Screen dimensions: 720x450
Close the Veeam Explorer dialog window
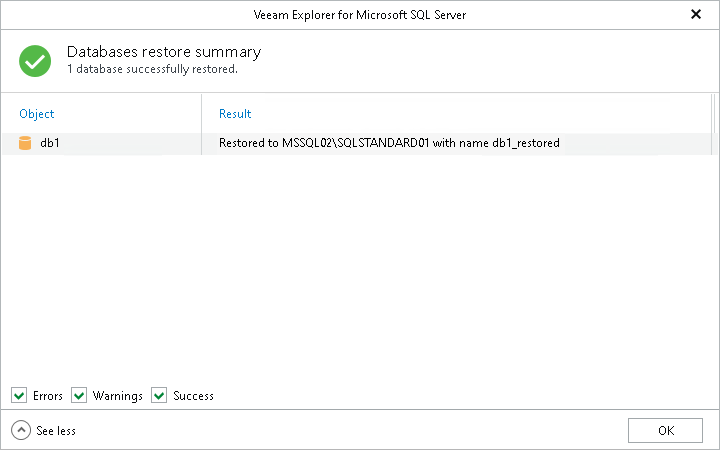pos(696,15)
